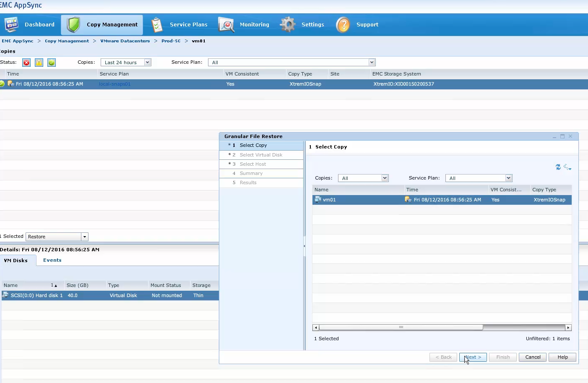Click the Copy Management shield icon
The width and height of the screenshot is (588, 383).
click(73, 25)
